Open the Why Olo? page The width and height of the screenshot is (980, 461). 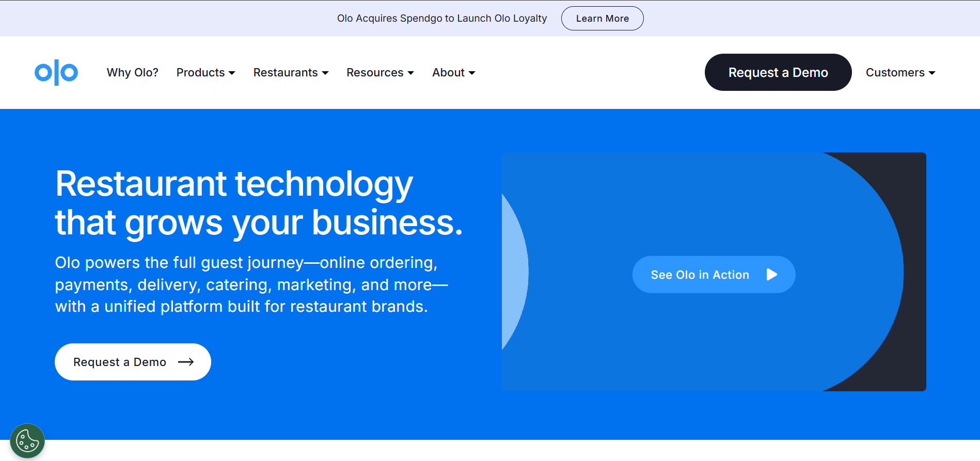click(132, 73)
